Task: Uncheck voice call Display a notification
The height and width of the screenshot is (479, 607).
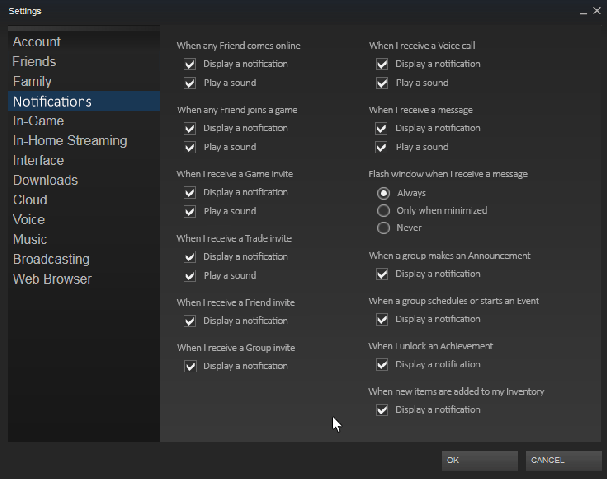Action: tap(382, 64)
